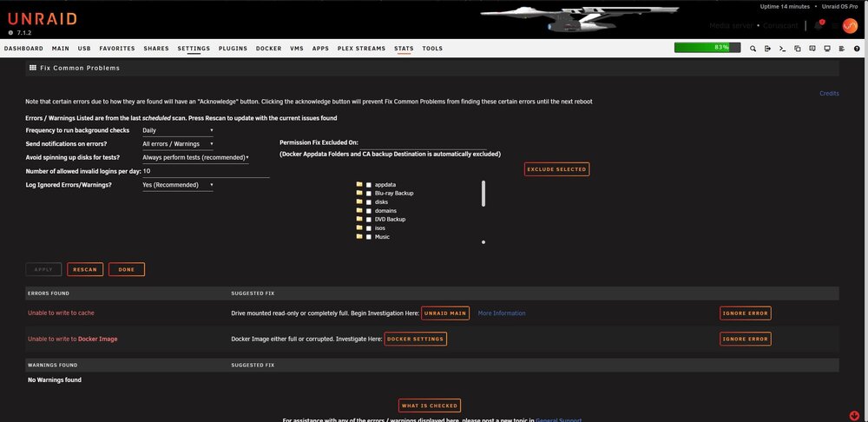Screen dimensions: 868x422
Task: Open the Log Ignored Errors/Warnings dropdown
Action: coord(178,185)
